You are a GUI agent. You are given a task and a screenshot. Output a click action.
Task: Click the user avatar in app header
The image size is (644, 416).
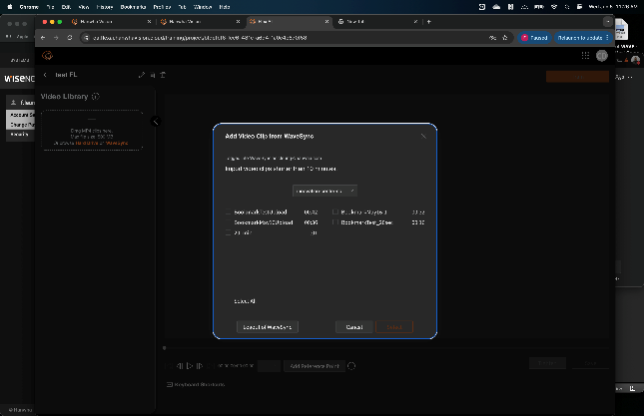(x=602, y=56)
